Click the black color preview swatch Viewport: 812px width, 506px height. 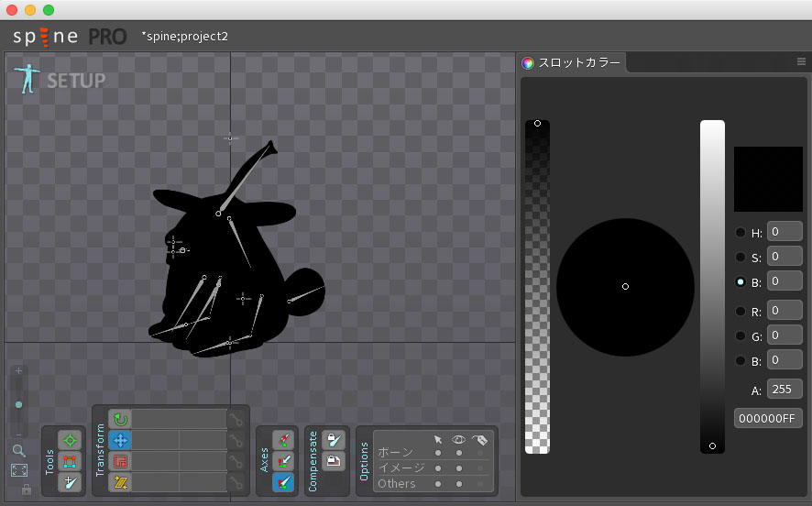pyautogui.click(x=768, y=179)
